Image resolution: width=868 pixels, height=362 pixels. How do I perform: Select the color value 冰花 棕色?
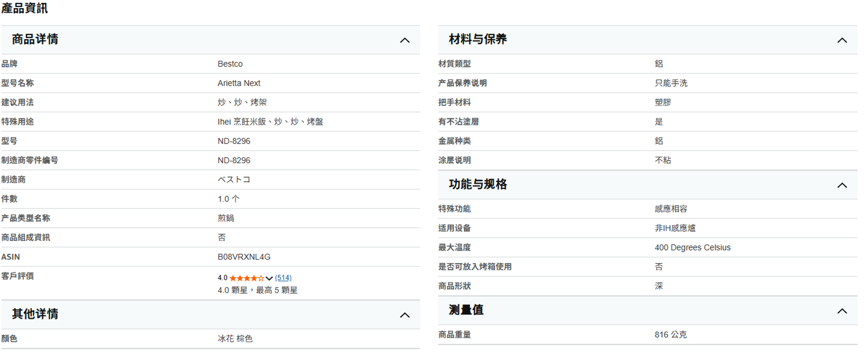tap(235, 338)
